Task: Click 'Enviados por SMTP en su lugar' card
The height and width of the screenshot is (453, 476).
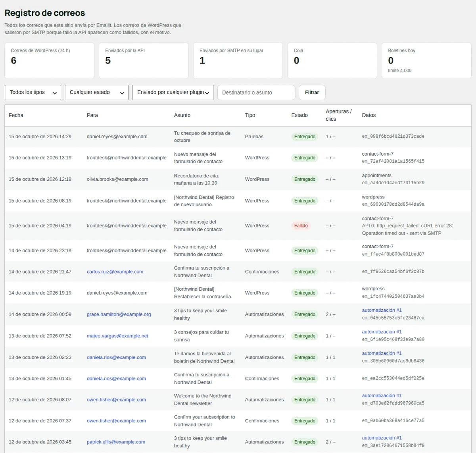Action: click(238, 60)
